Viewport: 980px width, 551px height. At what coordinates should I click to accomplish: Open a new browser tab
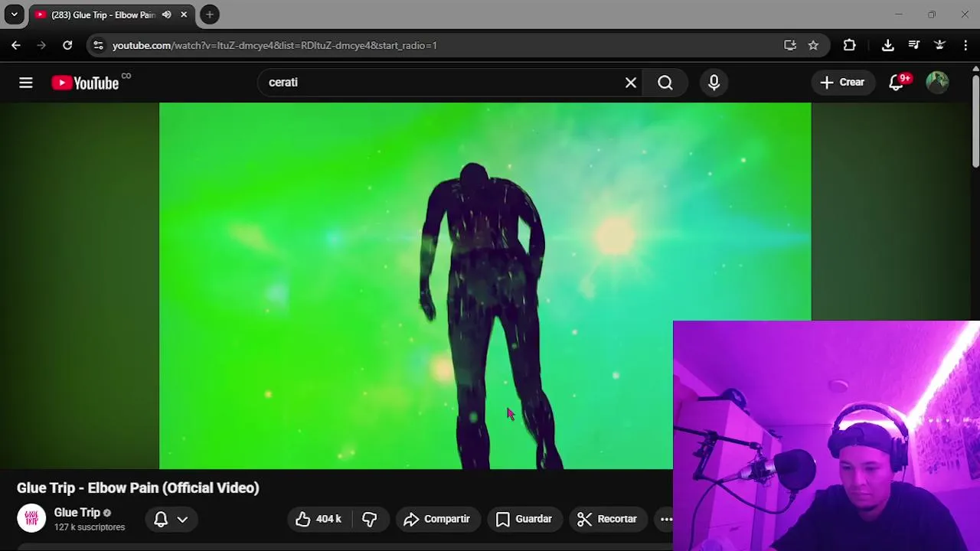[x=210, y=15]
